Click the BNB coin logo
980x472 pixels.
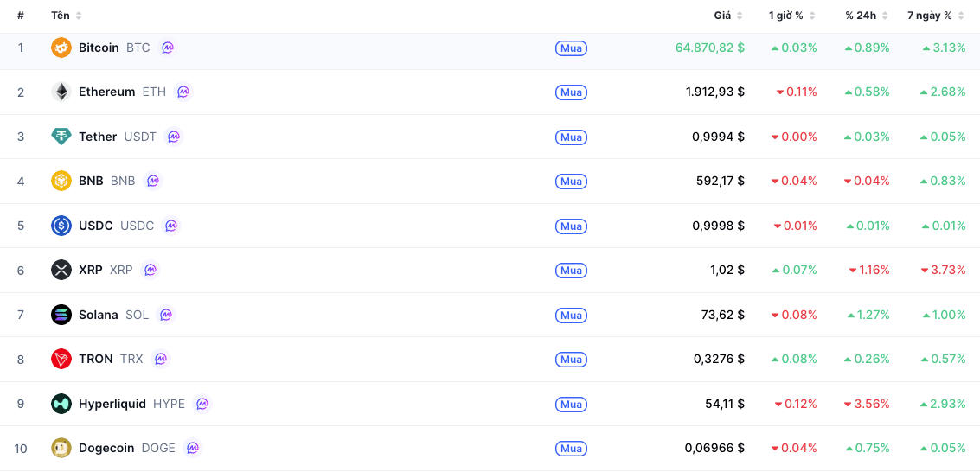(61, 181)
